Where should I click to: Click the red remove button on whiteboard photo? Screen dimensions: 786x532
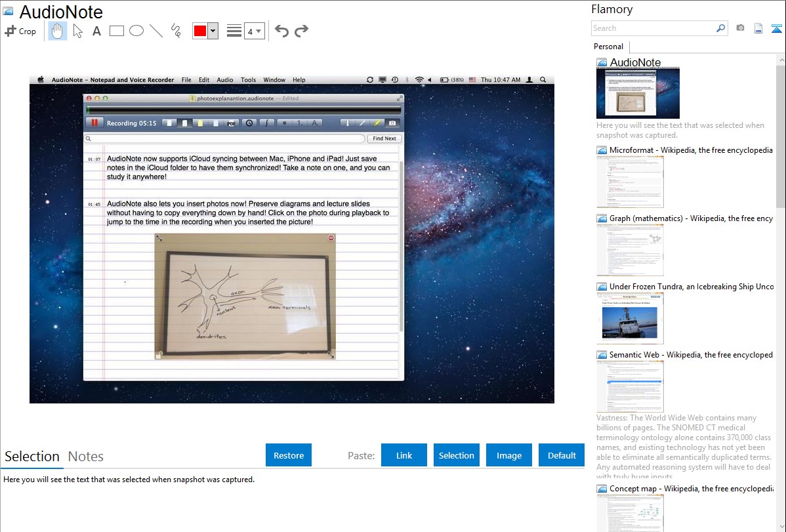click(x=331, y=238)
